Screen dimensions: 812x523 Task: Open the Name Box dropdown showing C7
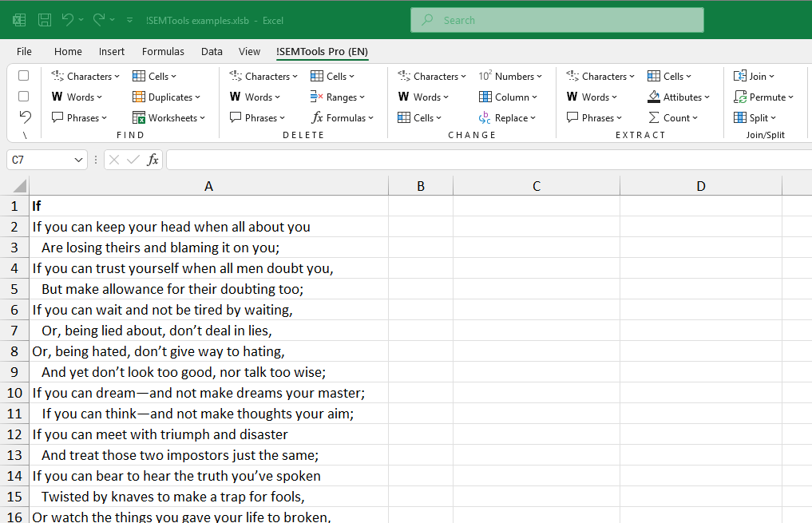[77, 160]
